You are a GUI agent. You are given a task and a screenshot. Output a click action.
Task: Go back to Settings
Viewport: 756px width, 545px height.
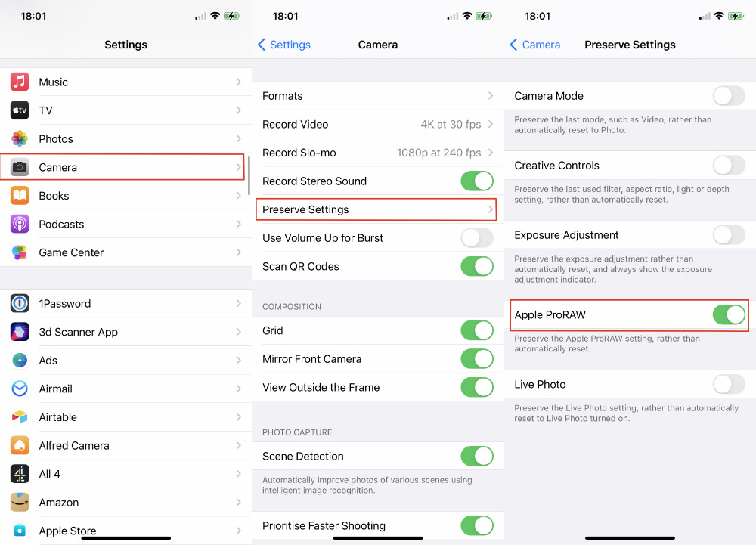pyautogui.click(x=284, y=45)
